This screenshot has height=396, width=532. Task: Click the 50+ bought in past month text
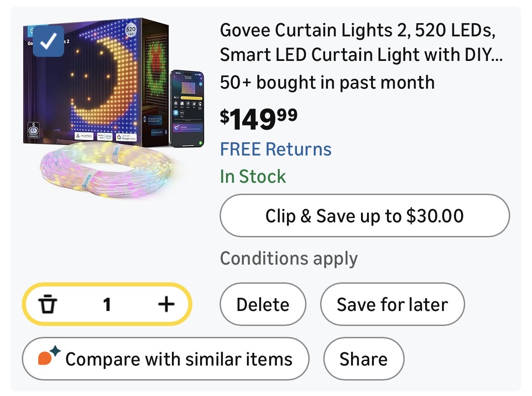tap(327, 82)
